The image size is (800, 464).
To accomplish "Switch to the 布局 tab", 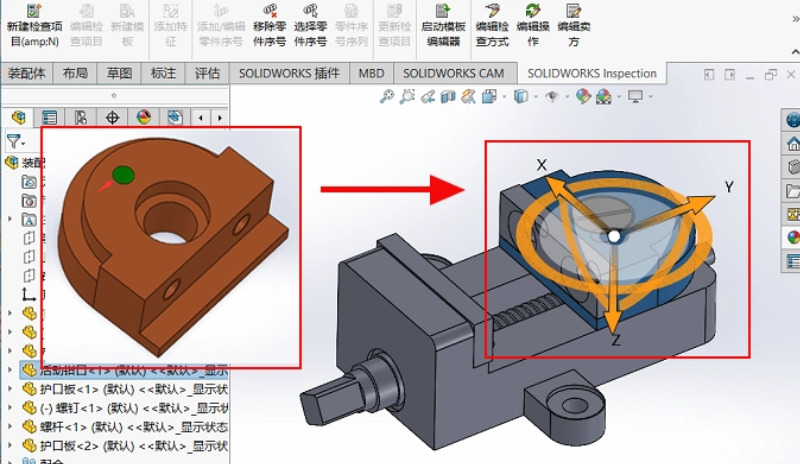I will (75, 74).
